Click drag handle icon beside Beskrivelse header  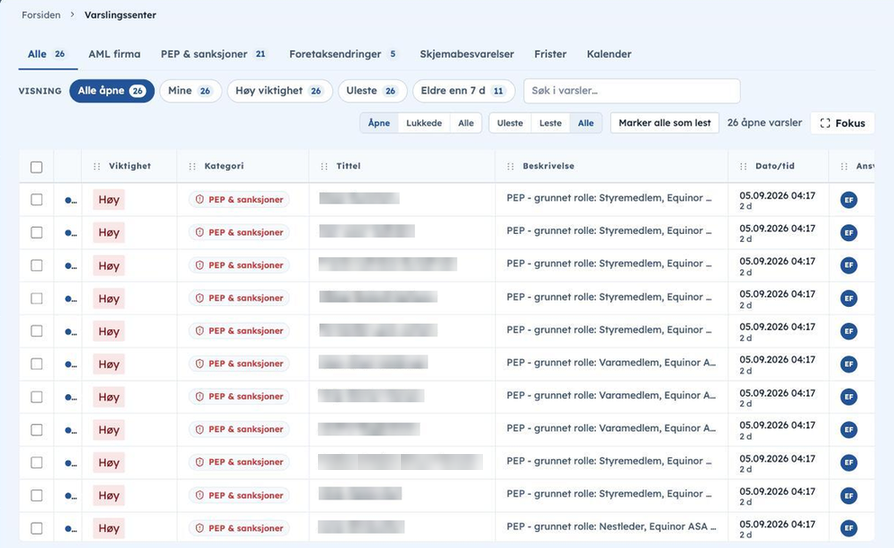[x=510, y=167]
